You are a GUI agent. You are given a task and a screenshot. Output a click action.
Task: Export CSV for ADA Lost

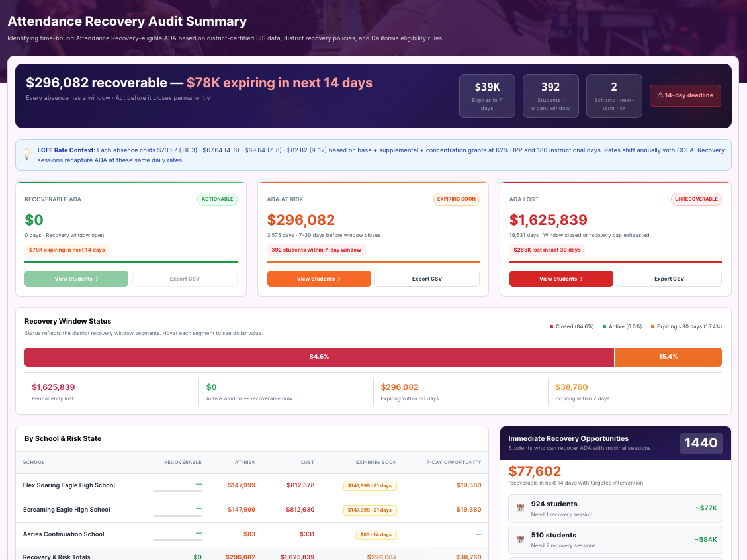(670, 279)
